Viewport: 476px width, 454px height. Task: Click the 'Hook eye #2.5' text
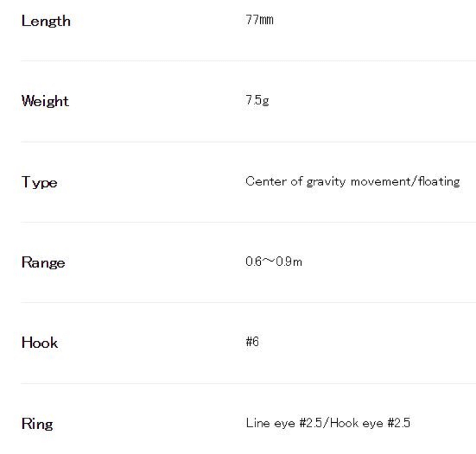coord(370,423)
